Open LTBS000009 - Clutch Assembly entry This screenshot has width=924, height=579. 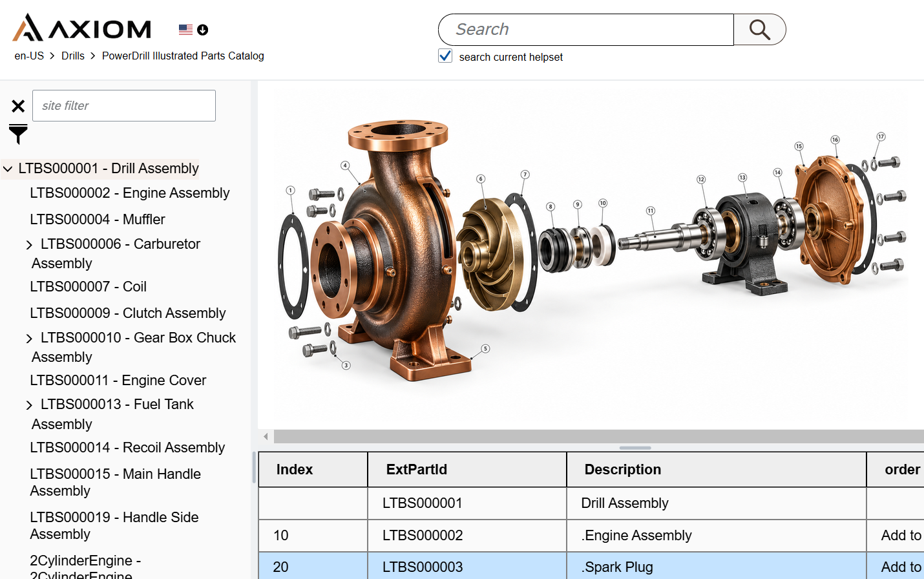point(128,313)
